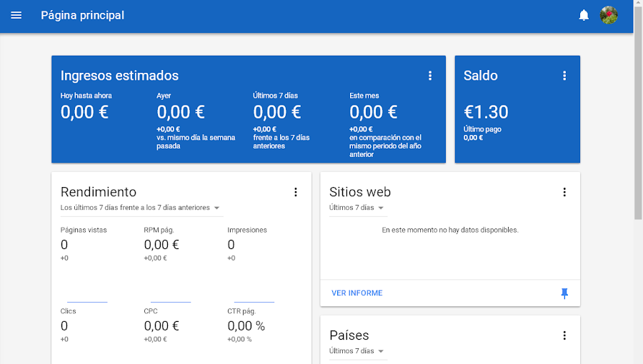
Task: Open the notifications bell
Action: pos(584,16)
